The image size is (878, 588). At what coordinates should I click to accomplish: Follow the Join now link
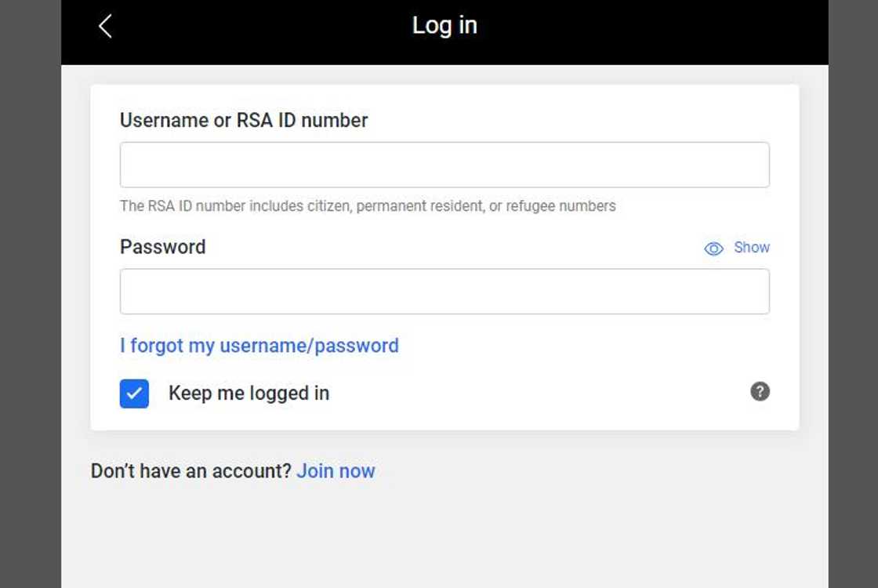[x=336, y=471]
